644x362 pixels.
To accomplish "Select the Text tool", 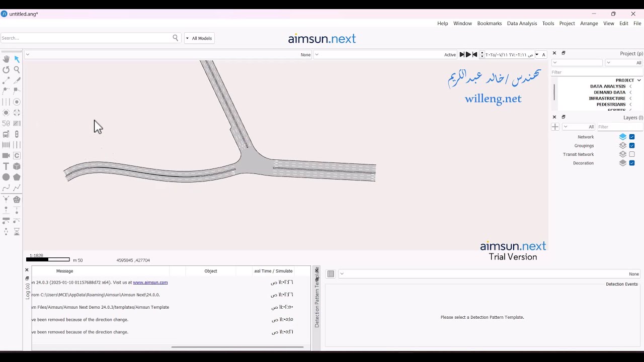I will click(6, 166).
